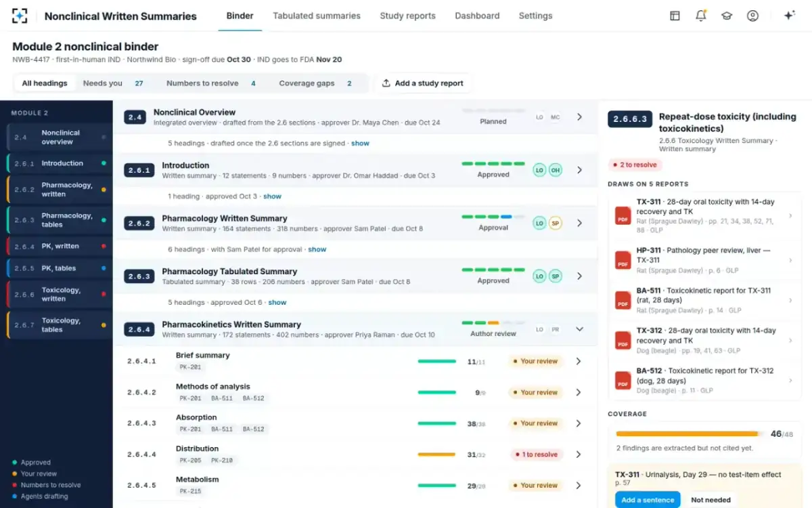
Task: Click the SP avatar on Pharmacology Tabulated Summary
Action: [556, 276]
